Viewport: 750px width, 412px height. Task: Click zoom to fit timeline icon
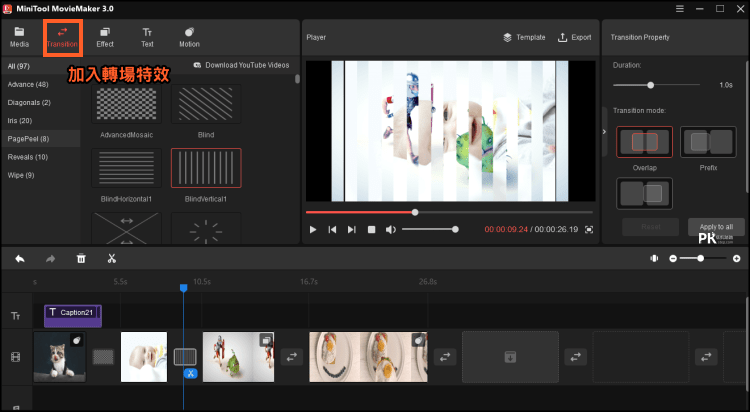click(654, 258)
